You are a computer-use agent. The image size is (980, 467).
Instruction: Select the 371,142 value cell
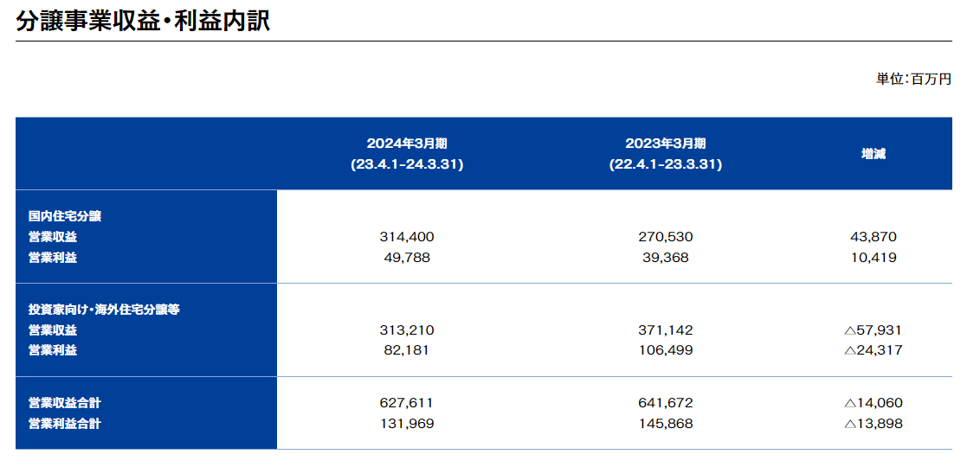coord(666,330)
